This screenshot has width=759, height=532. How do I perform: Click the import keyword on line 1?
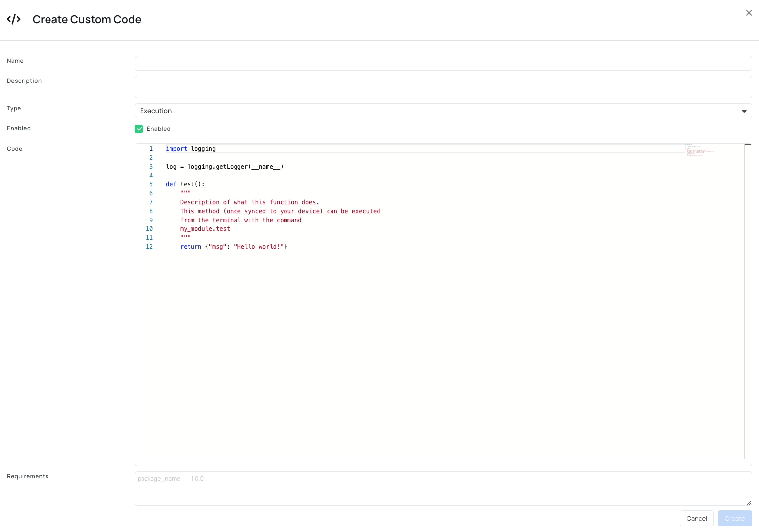click(176, 149)
